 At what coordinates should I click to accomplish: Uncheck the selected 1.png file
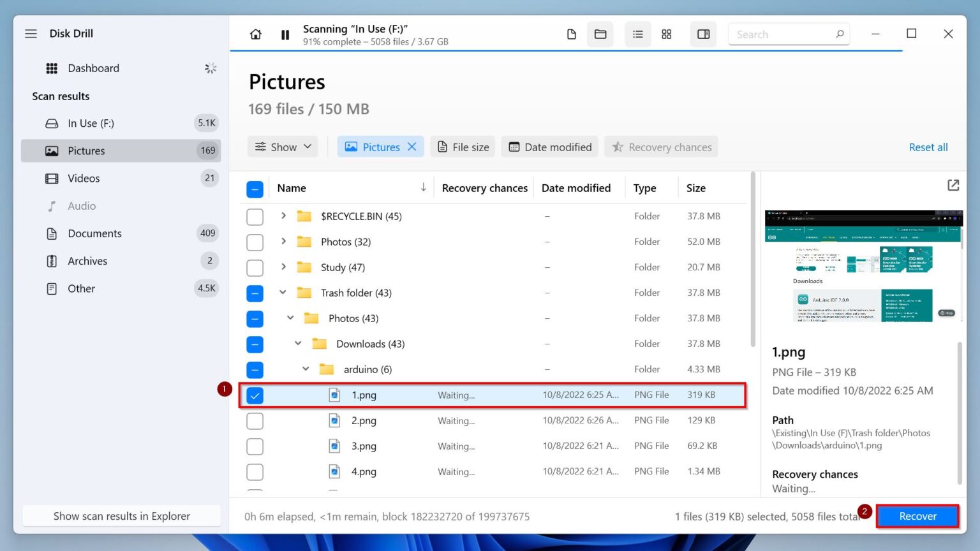[x=255, y=395]
